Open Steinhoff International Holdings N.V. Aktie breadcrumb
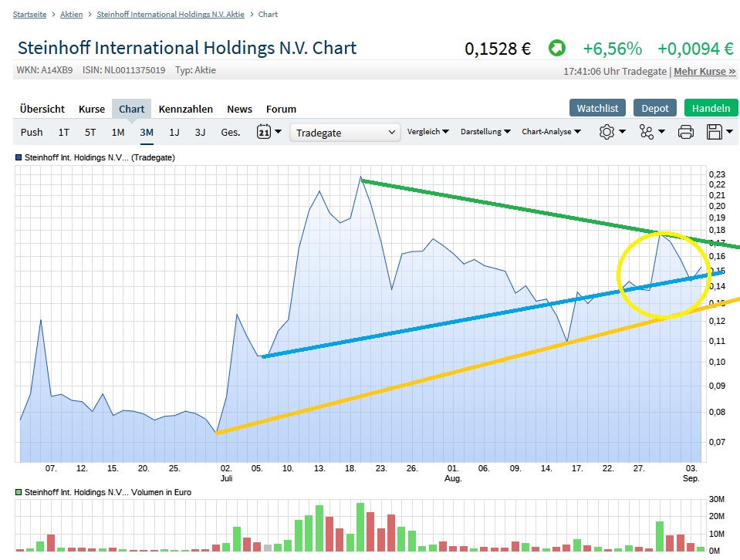This screenshot has width=740, height=560. [x=171, y=14]
